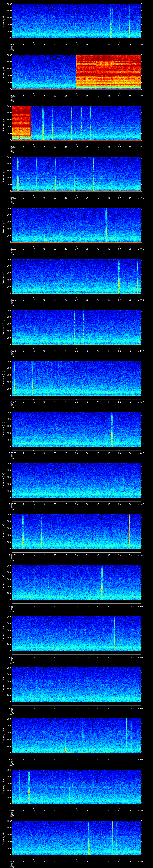The height and width of the screenshot is (868, 153).
Task: Click the 17:40:00 start time label
Action: 12,504
